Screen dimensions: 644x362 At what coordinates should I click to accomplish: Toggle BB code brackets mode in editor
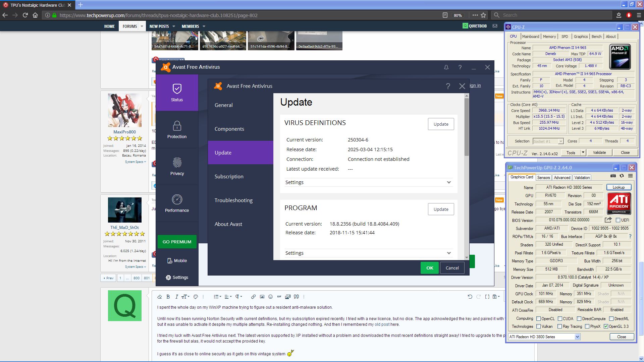coord(487,297)
